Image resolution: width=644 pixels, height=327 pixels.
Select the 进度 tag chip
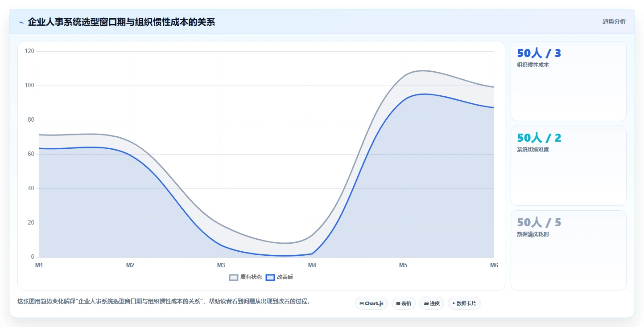pyautogui.click(x=432, y=303)
